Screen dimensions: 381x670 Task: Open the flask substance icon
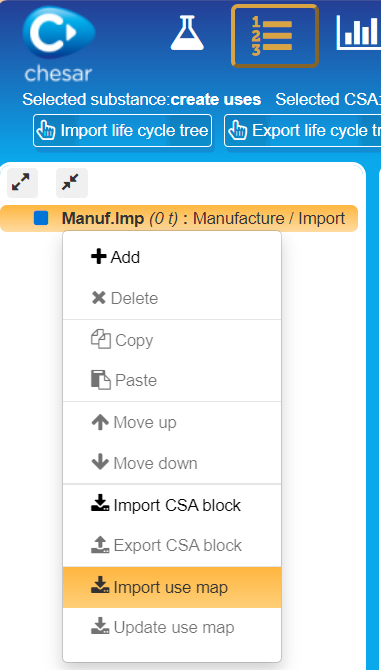(x=187, y=33)
